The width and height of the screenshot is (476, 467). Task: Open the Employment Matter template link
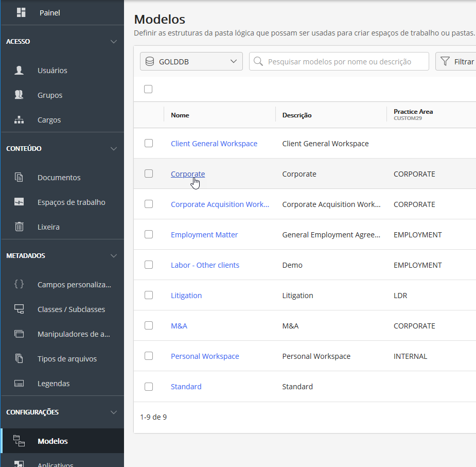pyautogui.click(x=204, y=235)
